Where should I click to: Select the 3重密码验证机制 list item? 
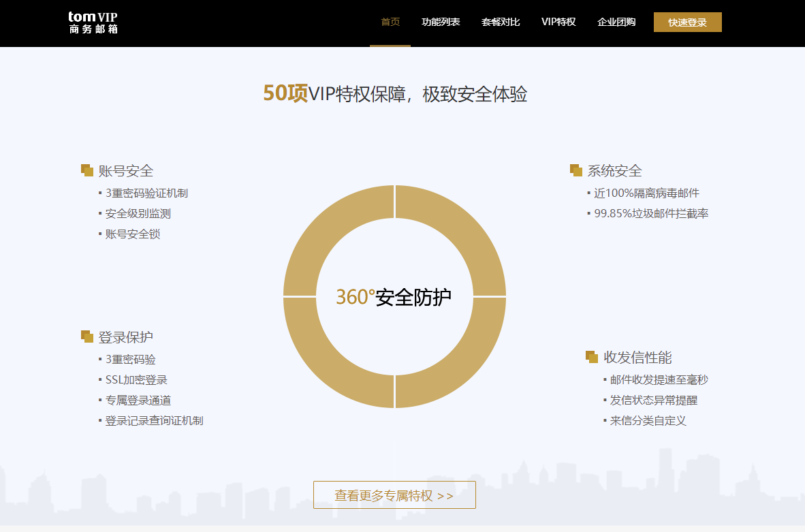[146, 193]
